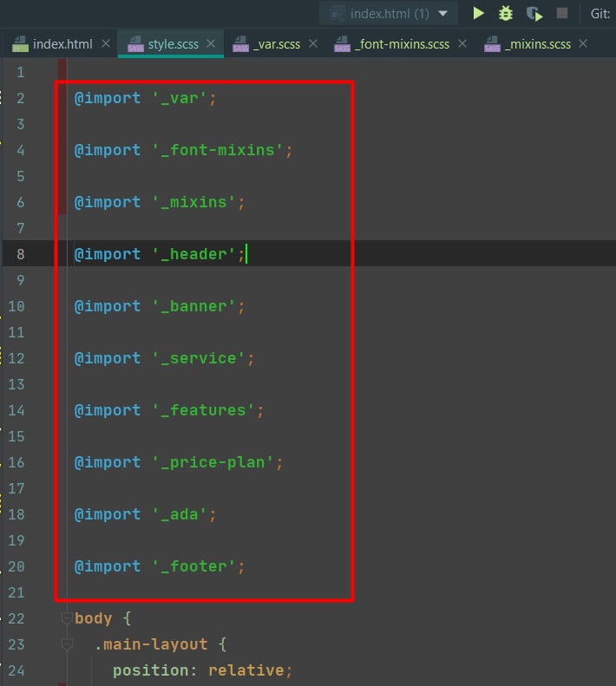Click the '_price-plan' import string

coord(213,462)
